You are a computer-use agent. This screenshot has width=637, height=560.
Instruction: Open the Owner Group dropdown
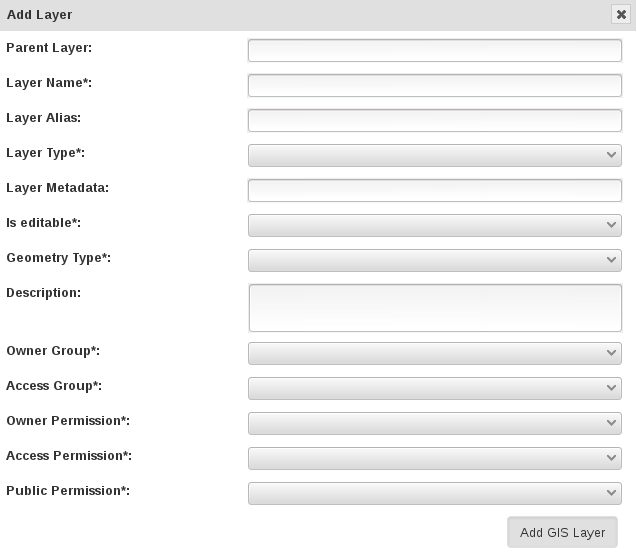435,353
